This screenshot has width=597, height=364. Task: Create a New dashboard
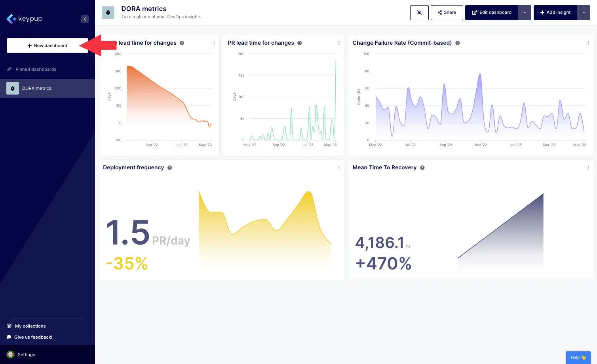[47, 45]
